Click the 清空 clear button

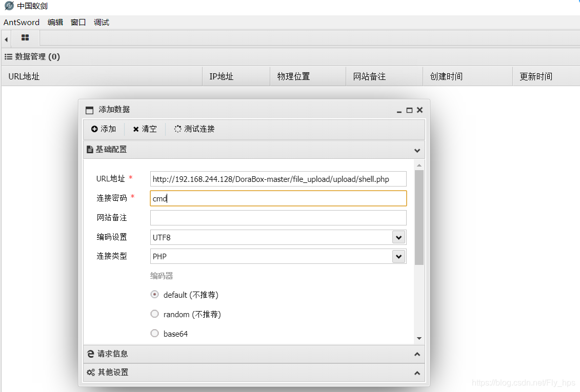(145, 129)
